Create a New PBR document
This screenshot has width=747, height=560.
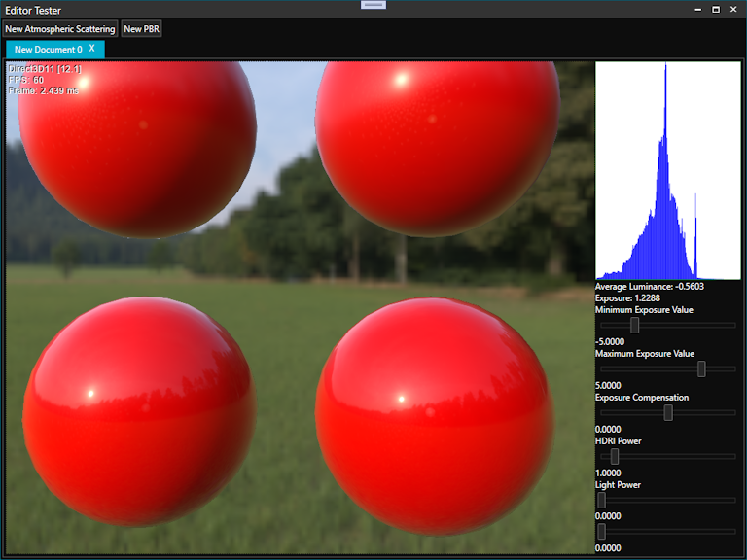pyautogui.click(x=142, y=29)
